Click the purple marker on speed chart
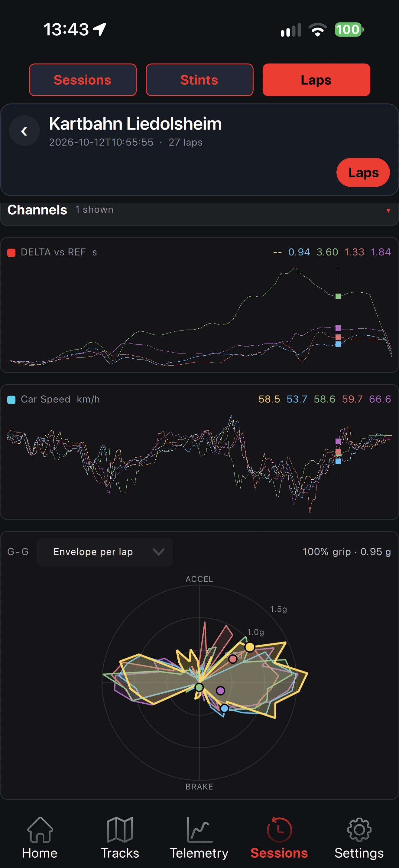The width and height of the screenshot is (399, 868). 338,441
